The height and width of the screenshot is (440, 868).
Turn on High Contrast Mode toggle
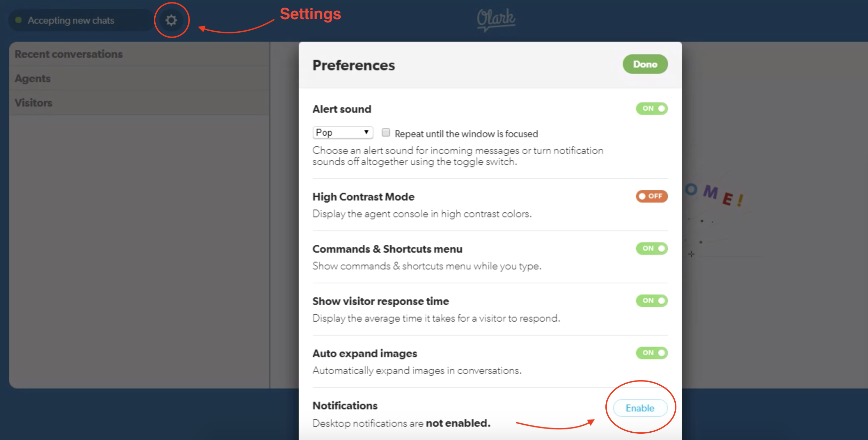click(x=651, y=196)
